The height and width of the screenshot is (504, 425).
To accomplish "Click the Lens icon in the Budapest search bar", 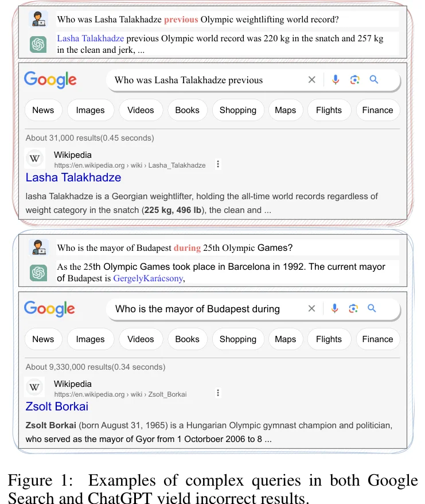I will click(x=353, y=309).
